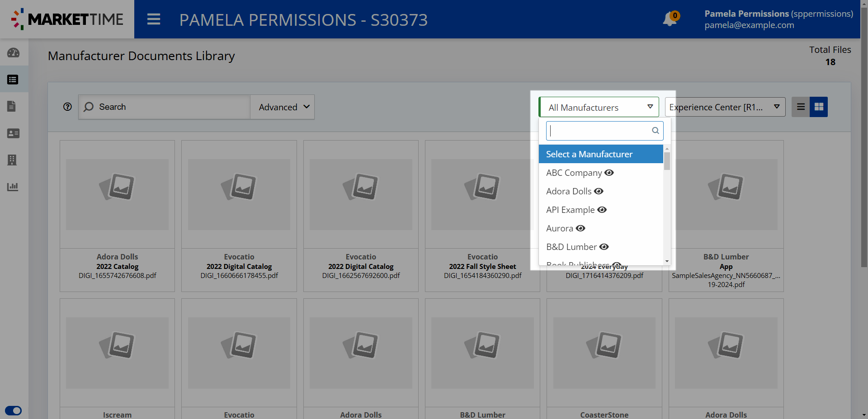Switch to grid view layout
This screenshot has width=868, height=419.
point(819,107)
